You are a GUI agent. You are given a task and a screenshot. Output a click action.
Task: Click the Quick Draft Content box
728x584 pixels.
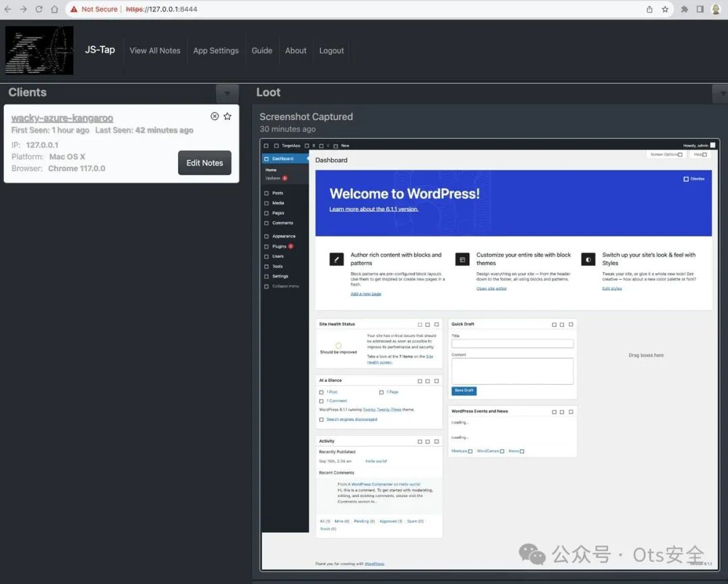(x=512, y=371)
